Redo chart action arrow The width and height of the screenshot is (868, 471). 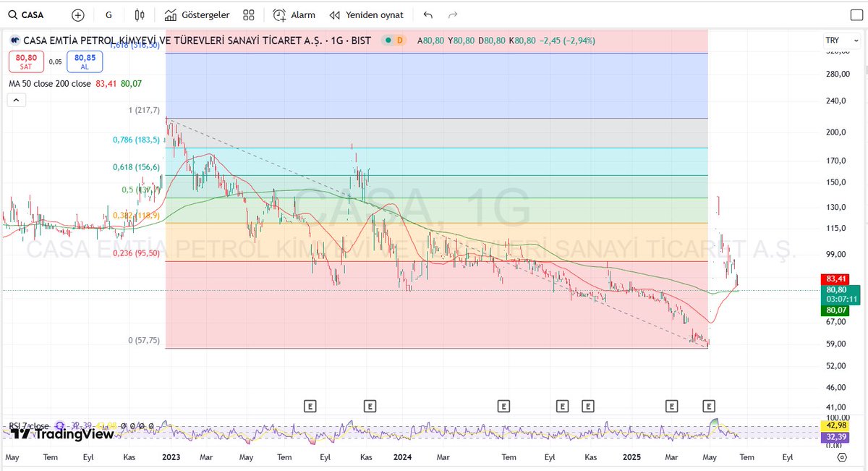tap(453, 14)
